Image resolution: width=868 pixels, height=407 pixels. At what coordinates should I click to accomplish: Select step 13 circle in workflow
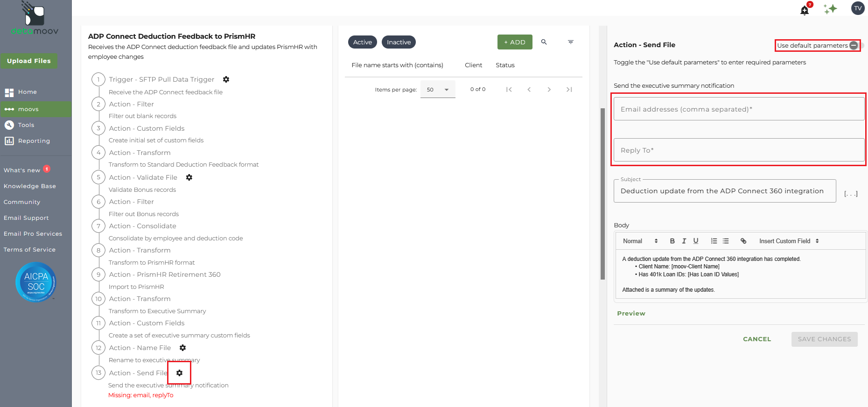tap(98, 372)
